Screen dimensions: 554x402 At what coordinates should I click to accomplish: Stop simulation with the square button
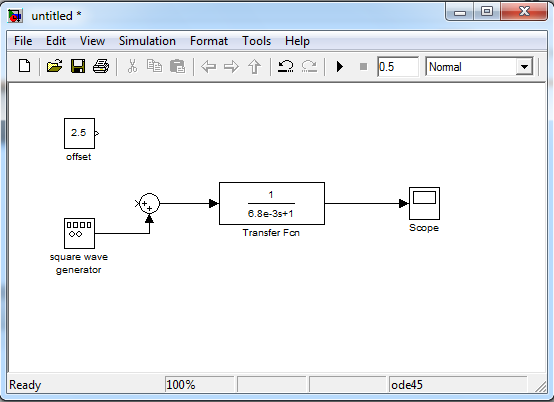[363, 66]
